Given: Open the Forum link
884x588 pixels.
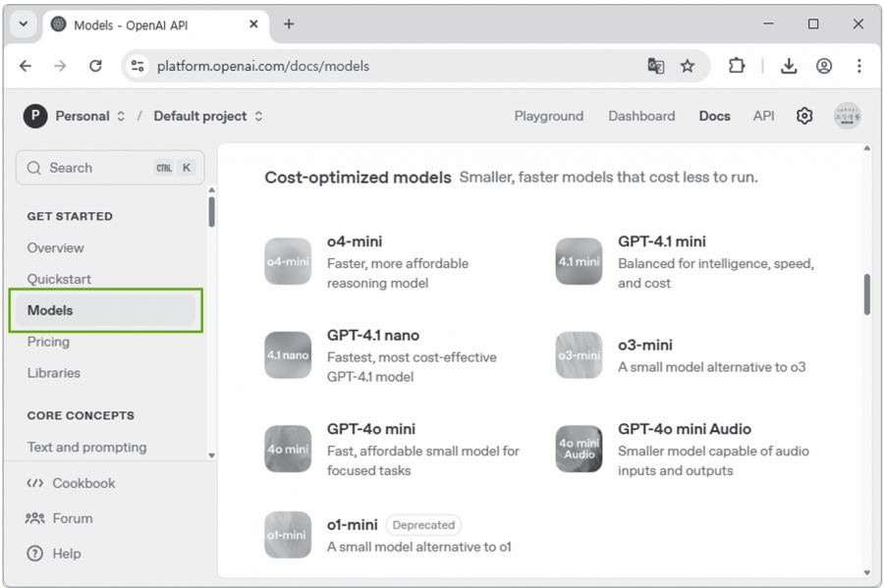Looking at the screenshot, I should (x=72, y=518).
